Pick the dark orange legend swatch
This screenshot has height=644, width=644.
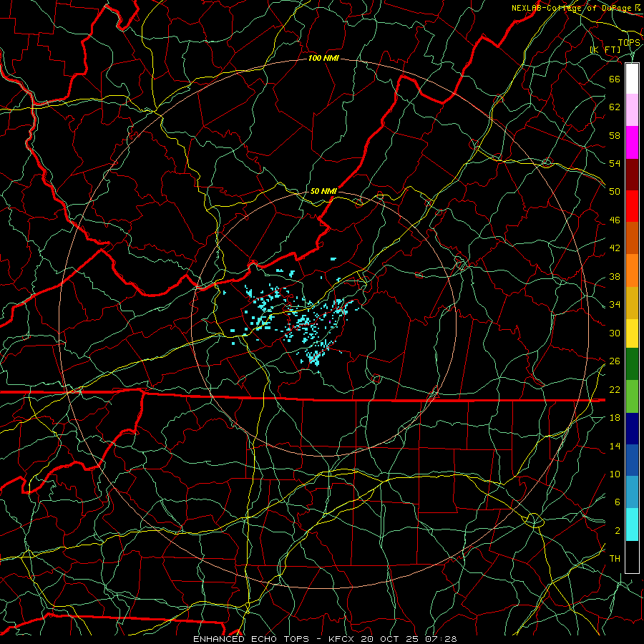[632, 238]
